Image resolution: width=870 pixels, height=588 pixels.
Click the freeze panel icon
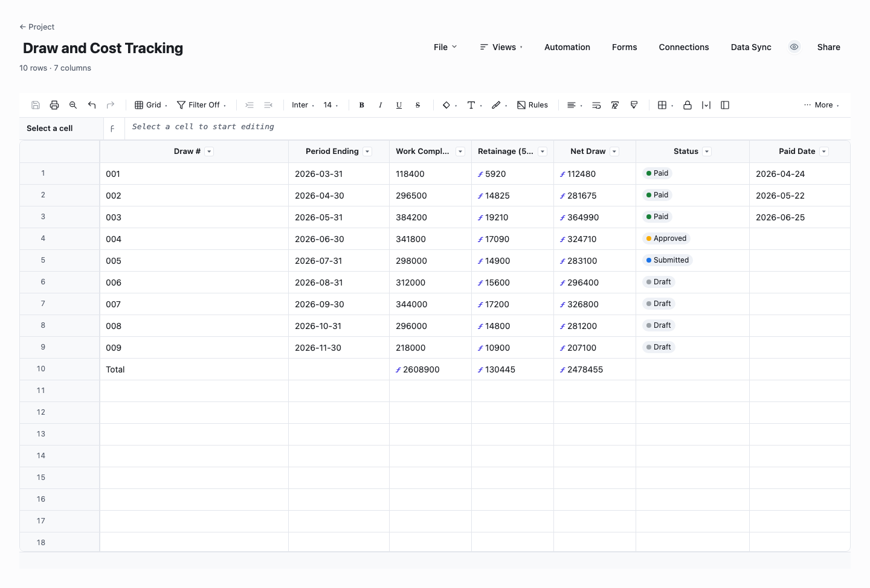(x=725, y=105)
